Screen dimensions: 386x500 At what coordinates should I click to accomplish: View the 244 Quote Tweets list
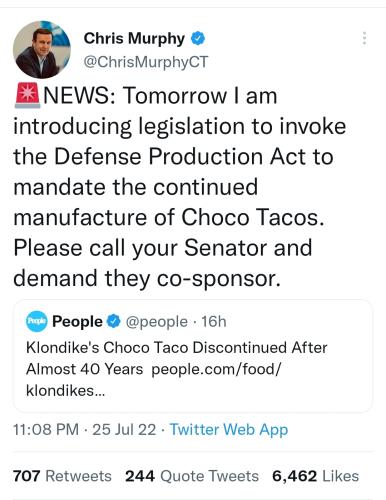pos(192,476)
